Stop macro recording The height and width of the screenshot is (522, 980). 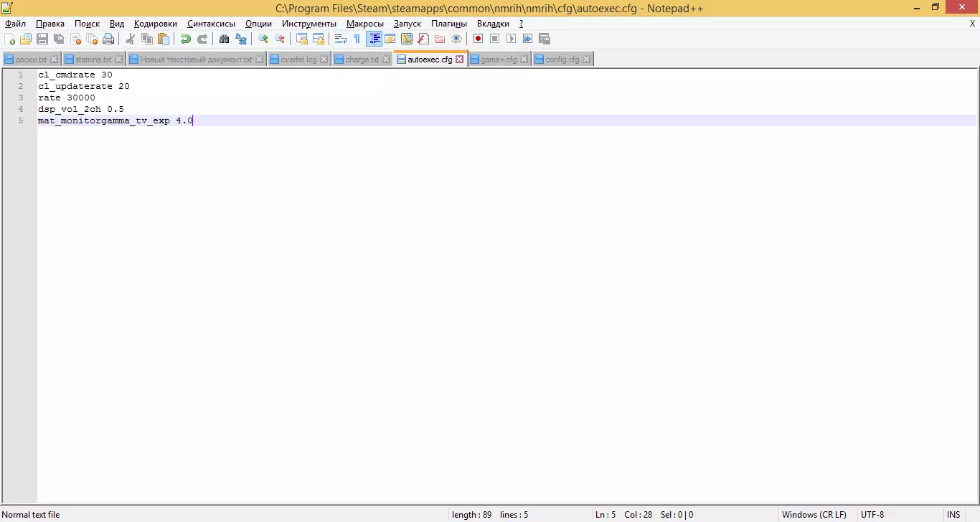[495, 39]
